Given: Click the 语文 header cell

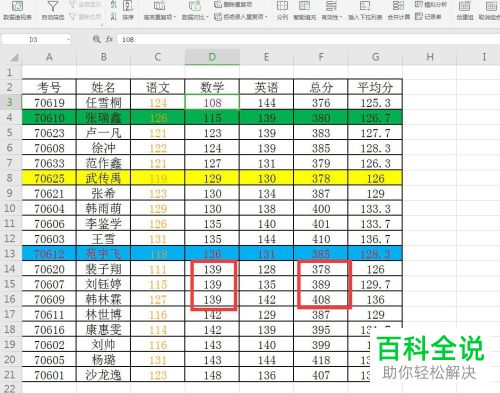Looking at the screenshot, I should 158,87.
